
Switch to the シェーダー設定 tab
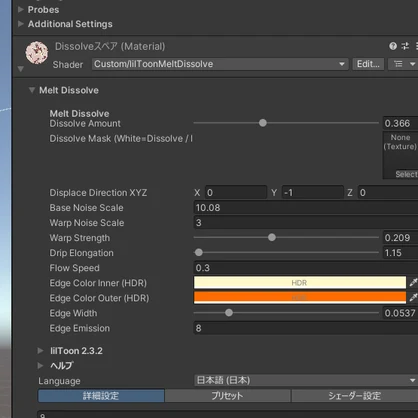(x=355, y=396)
